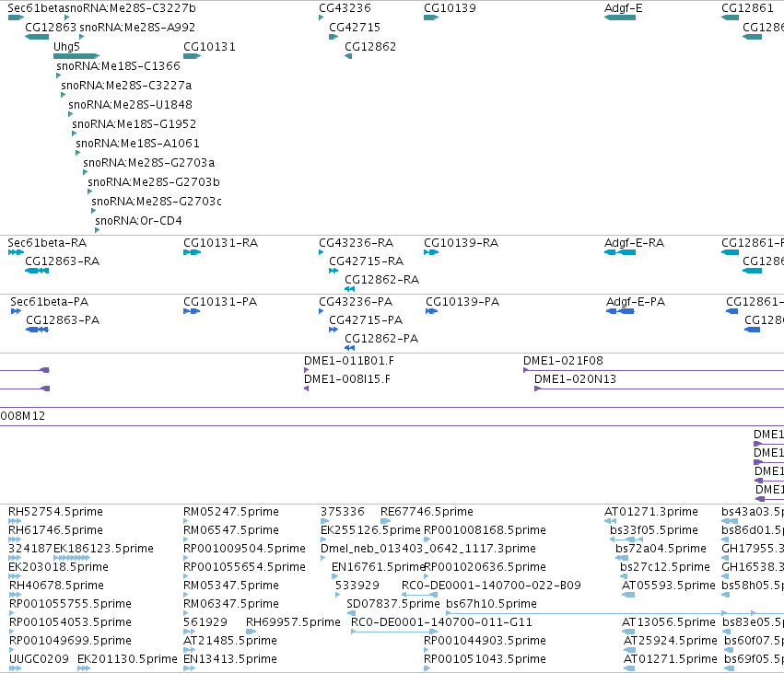Click the EK203018.5prime EST label
Image resolution: width=784 pixels, height=673 pixels.
click(x=58, y=567)
